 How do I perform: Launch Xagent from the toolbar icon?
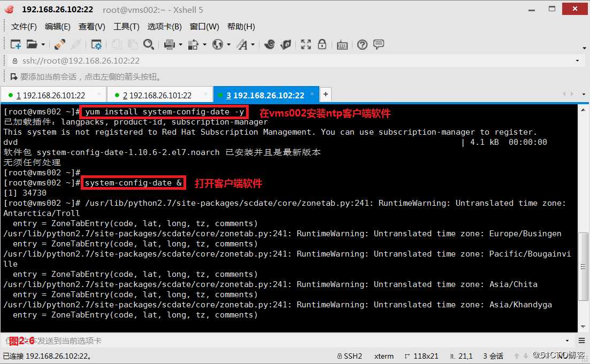click(x=286, y=44)
